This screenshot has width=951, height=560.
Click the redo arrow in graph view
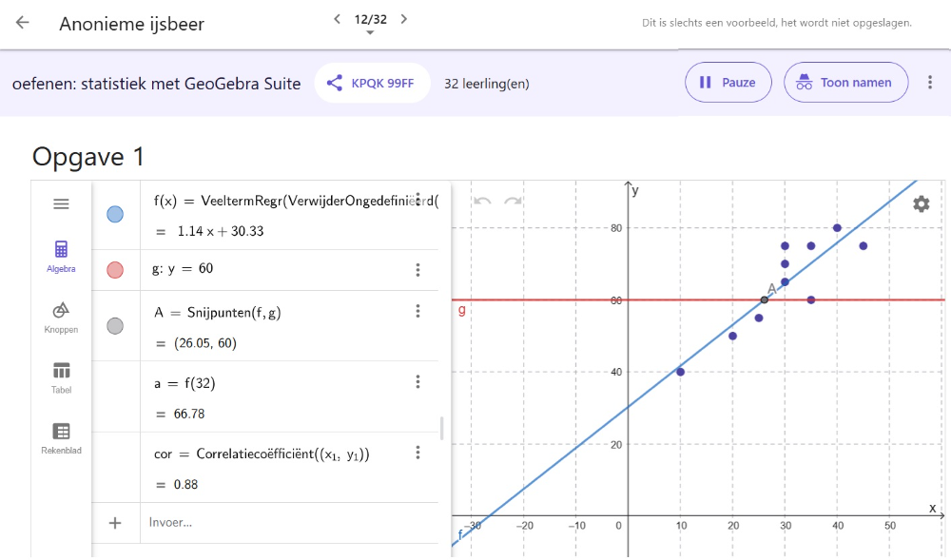point(513,202)
